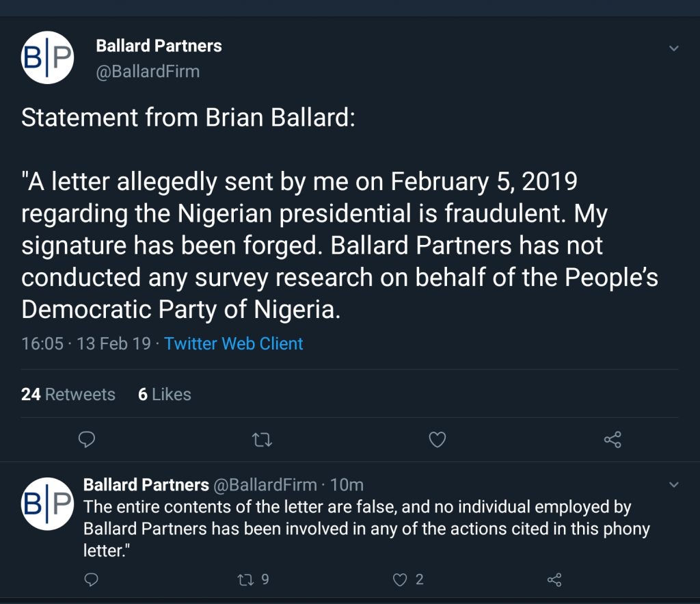Viewport: 700px width, 604px height.
Task: Open the Ballard Partners profile name in header
Action: point(159,47)
